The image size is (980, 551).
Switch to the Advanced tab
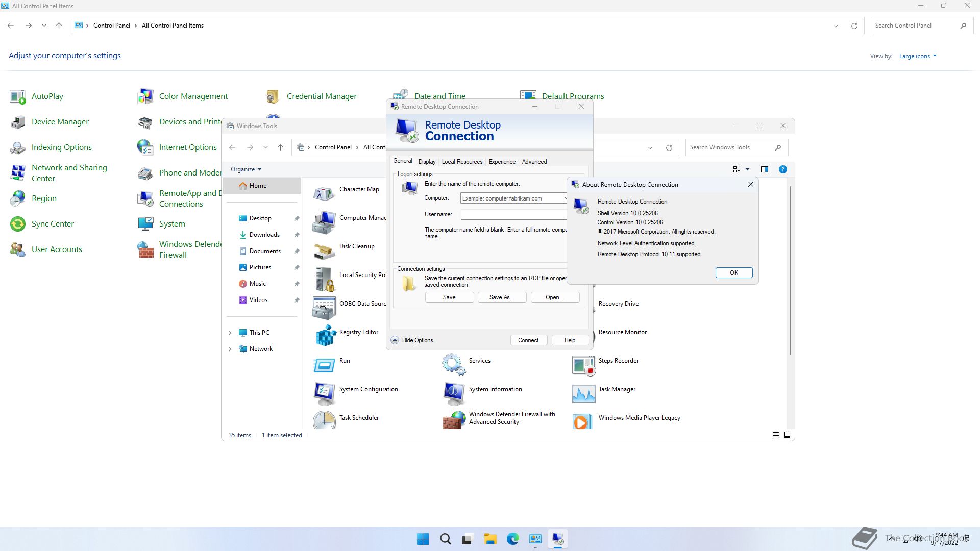point(534,162)
